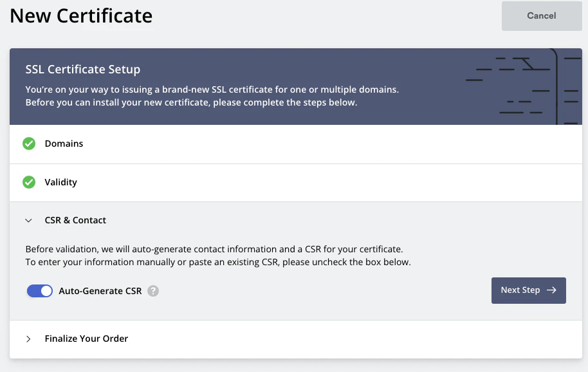
Task: Cancel the new certificate setup
Action: click(x=541, y=16)
